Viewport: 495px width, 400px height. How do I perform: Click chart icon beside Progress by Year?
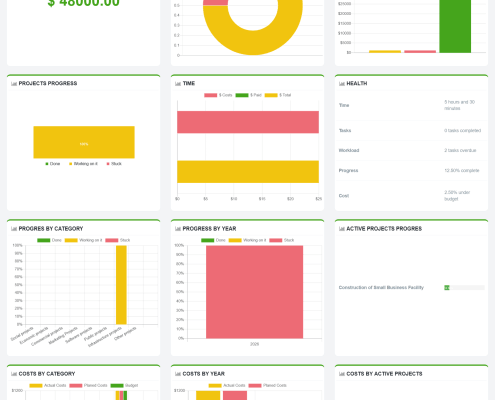[x=178, y=229]
